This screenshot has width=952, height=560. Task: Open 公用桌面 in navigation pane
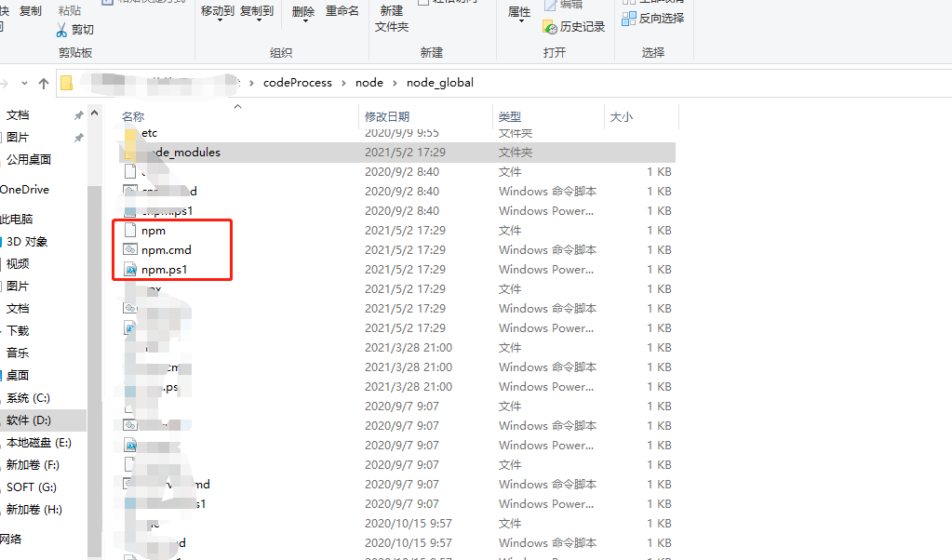click(29, 160)
